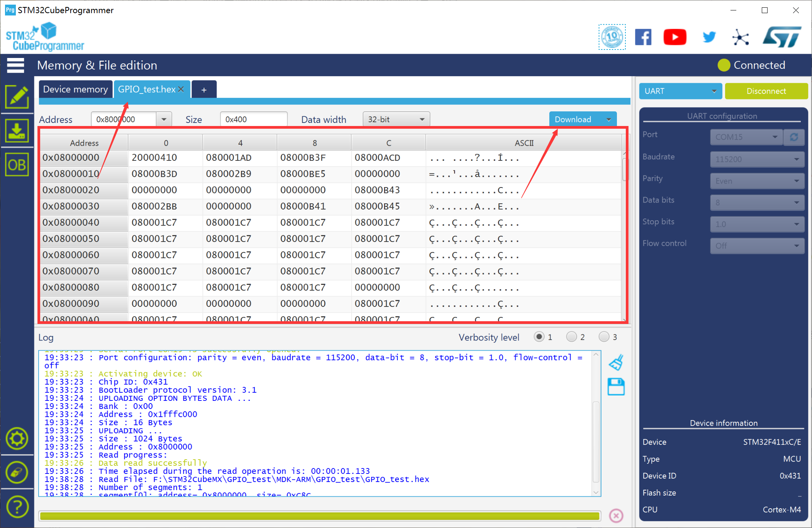Open the hamburger menu icon
Viewport: 812px width, 528px height.
coord(15,65)
